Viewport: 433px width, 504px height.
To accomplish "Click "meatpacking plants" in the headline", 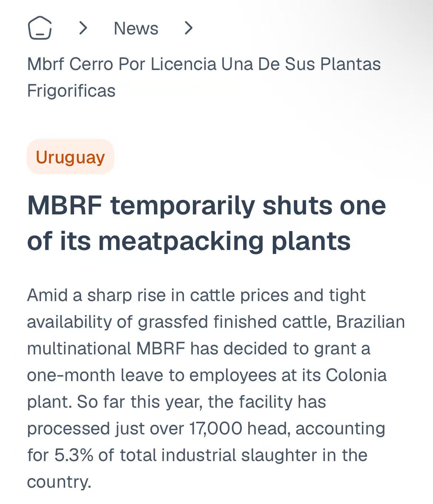I will click(224, 241).
